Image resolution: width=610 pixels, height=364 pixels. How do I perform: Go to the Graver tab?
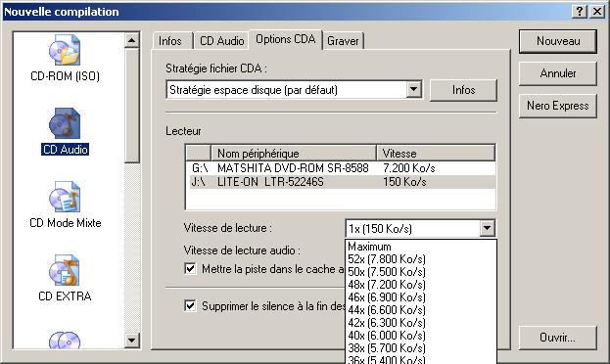click(343, 41)
